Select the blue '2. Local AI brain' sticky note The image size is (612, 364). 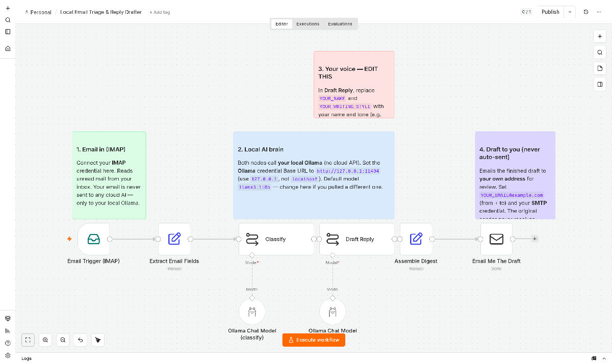pyautogui.click(x=314, y=175)
